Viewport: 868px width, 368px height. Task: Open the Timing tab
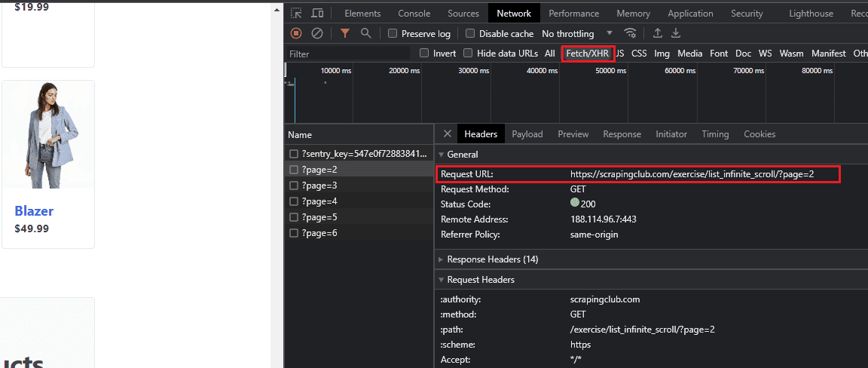click(x=715, y=134)
